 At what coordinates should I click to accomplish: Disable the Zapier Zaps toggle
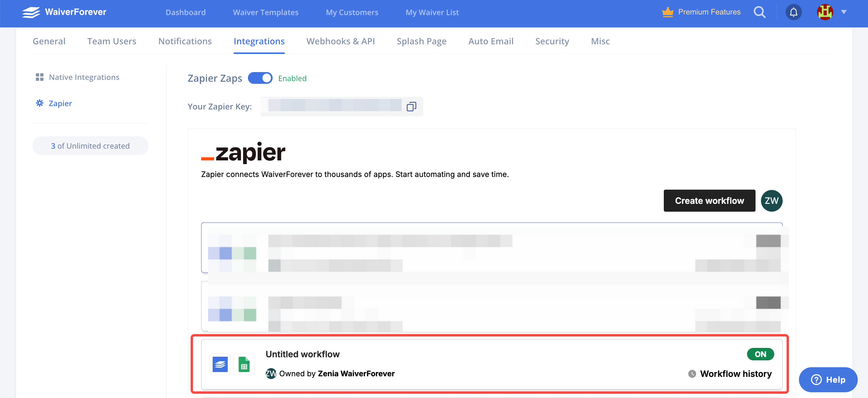[x=260, y=78]
